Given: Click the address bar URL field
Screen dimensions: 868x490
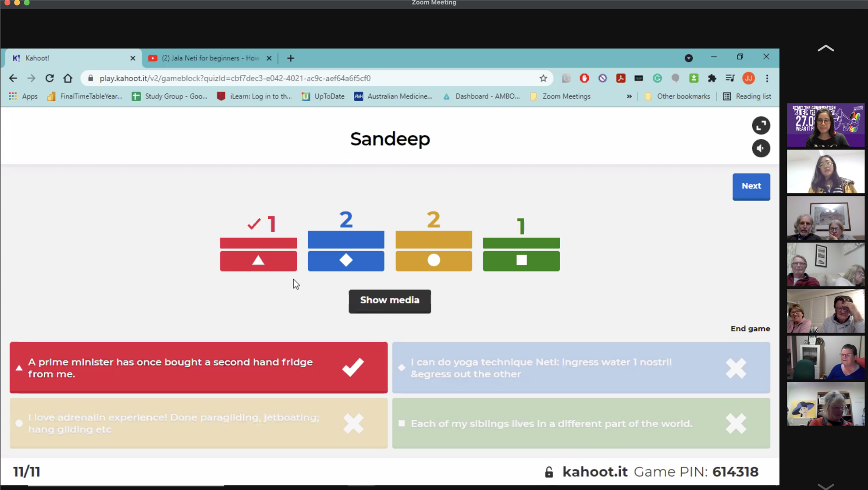Looking at the screenshot, I should [x=307, y=78].
